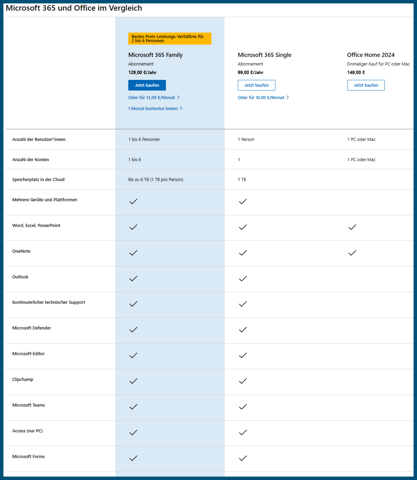The height and width of the screenshot is (480, 417).
Task: Click the Office Home 2024 heading
Action: (x=371, y=55)
